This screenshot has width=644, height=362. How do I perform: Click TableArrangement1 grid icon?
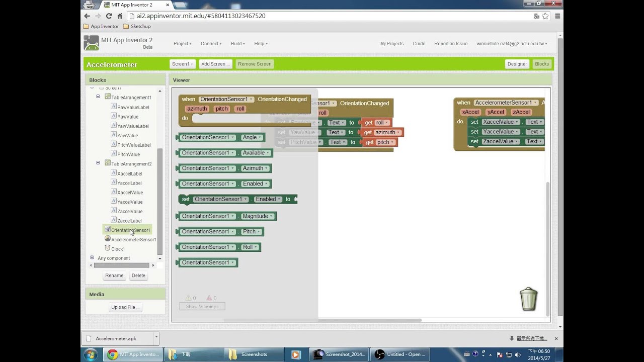tap(107, 97)
